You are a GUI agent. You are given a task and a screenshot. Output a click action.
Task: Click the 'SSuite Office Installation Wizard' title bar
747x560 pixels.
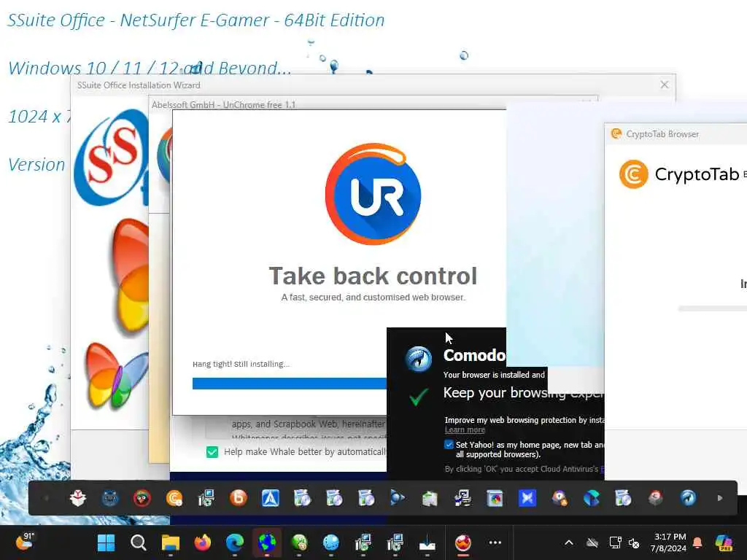pos(139,85)
